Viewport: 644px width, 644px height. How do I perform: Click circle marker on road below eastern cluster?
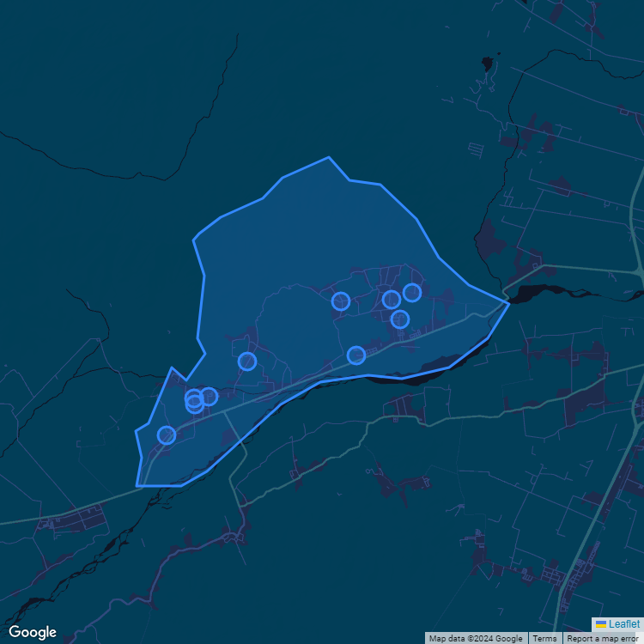click(356, 355)
